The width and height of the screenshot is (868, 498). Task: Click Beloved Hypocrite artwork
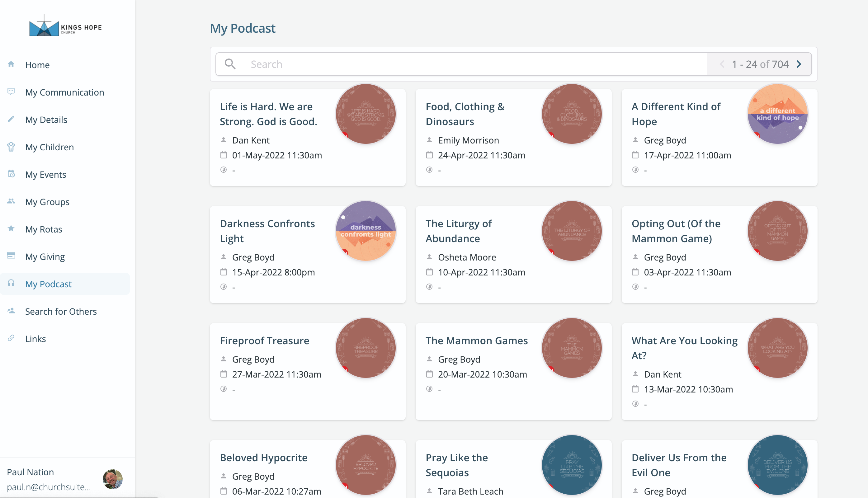[x=366, y=465]
